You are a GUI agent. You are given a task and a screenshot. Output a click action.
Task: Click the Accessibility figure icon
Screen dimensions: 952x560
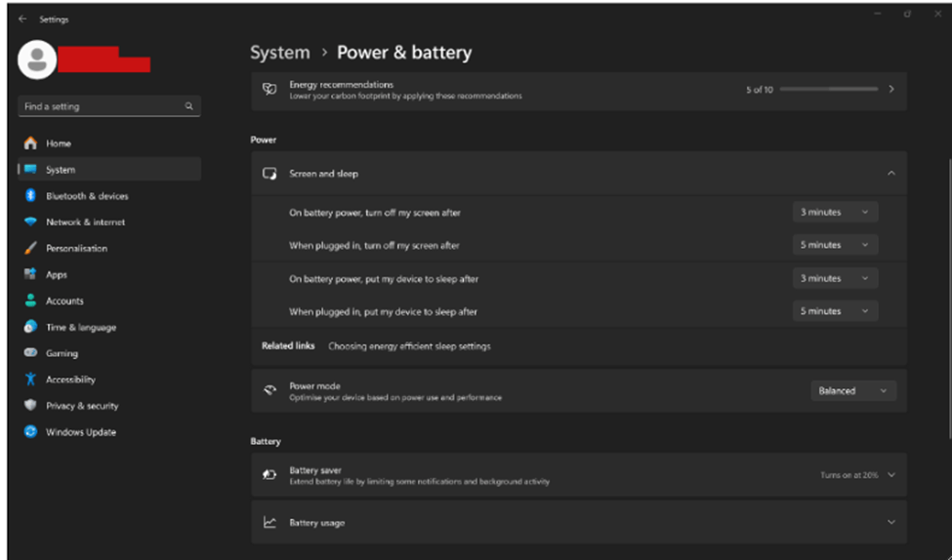pos(30,380)
